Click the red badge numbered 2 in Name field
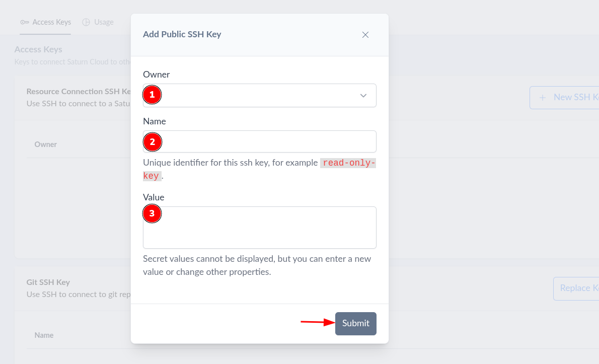The image size is (599, 364). click(x=153, y=141)
